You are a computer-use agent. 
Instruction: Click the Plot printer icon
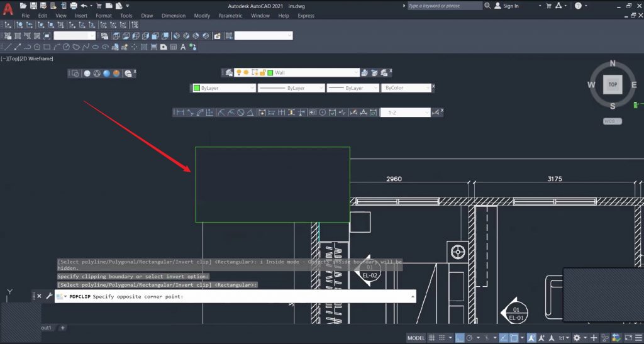pos(74,6)
